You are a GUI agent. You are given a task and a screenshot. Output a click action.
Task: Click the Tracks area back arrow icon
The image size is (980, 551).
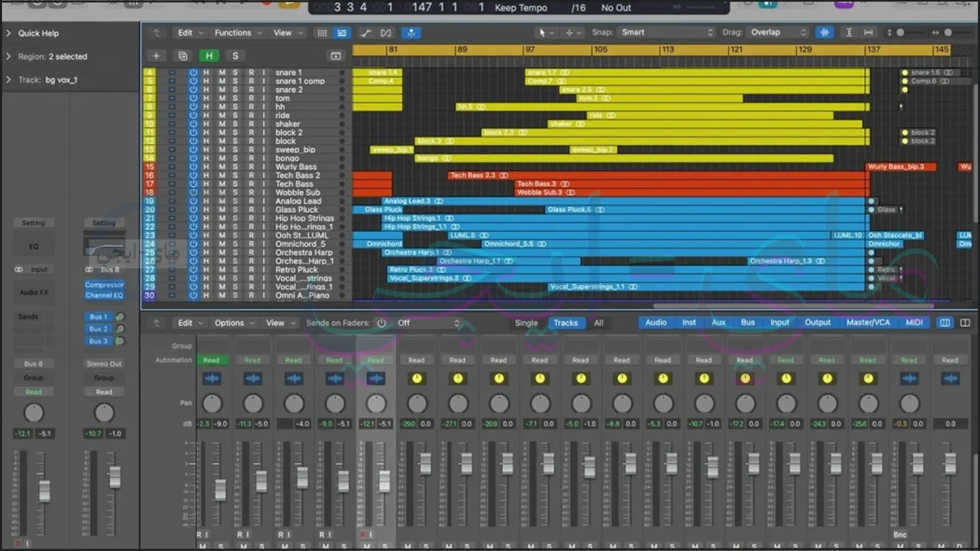tap(157, 33)
